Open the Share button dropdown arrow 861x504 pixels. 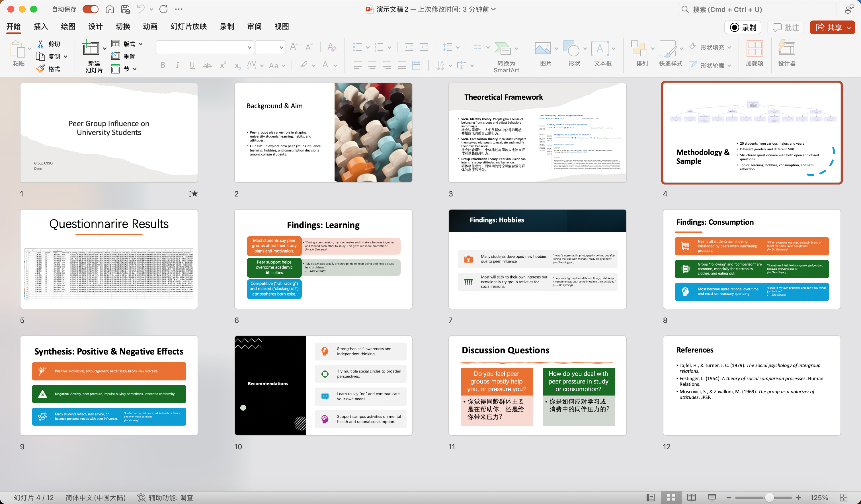click(849, 27)
